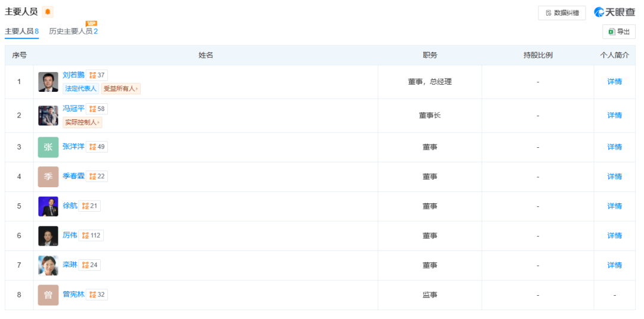Open 张洋洋 name link
The image size is (644, 319).
(73, 147)
